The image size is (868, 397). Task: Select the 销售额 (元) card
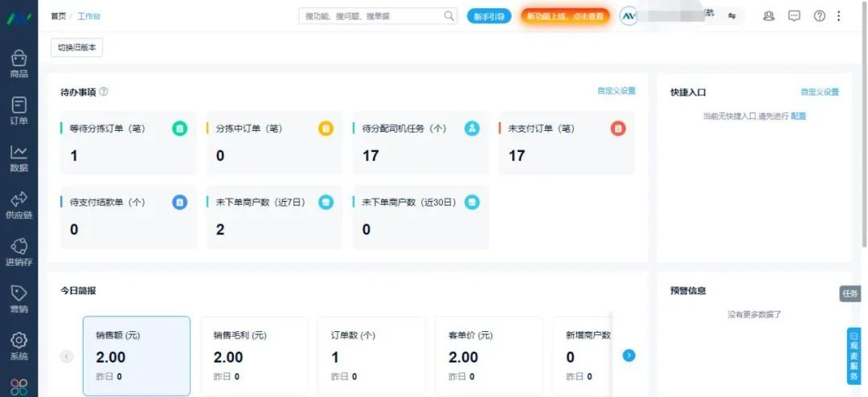click(137, 355)
